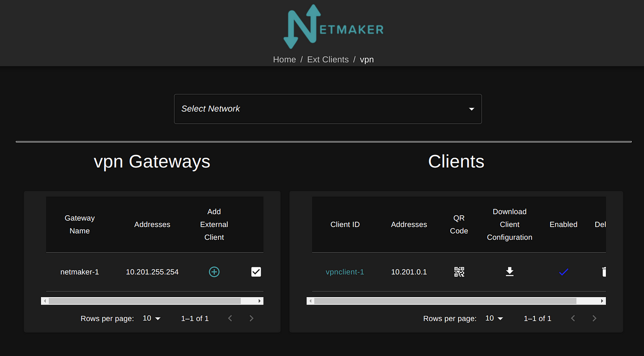This screenshot has width=644, height=356.
Task: Open Rows per page dropdown in Clients table
Action: (x=494, y=318)
